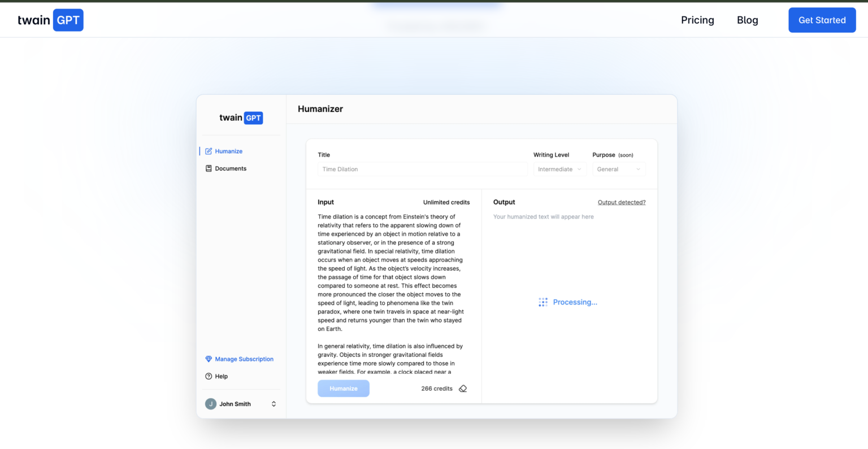Viewport: 868px width, 449px height.
Task: Open the Blog page
Action: (x=747, y=20)
